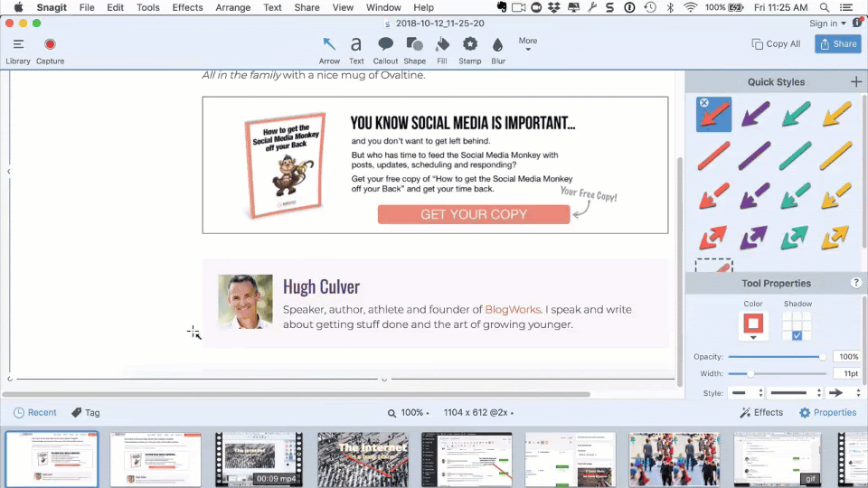Open the gif thumbnail in tray
Viewport: 868px width, 488px height.
[x=778, y=459]
